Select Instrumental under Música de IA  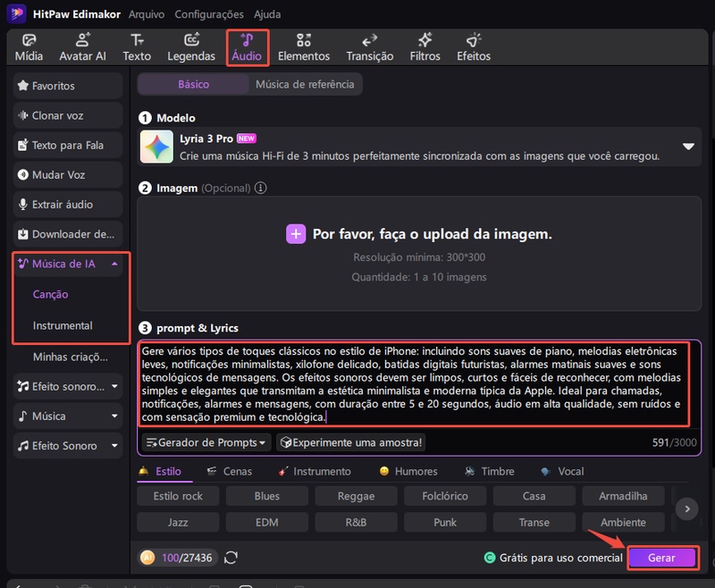[x=63, y=325]
